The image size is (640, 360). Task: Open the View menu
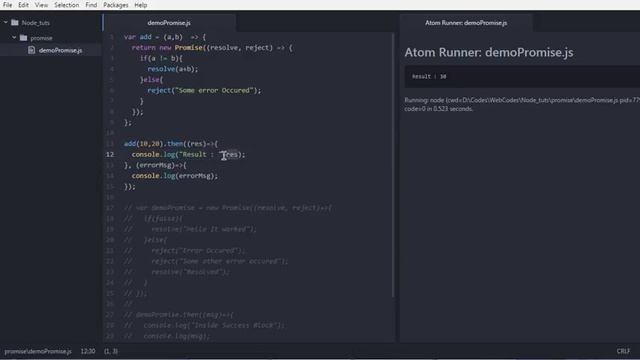click(x=41, y=5)
